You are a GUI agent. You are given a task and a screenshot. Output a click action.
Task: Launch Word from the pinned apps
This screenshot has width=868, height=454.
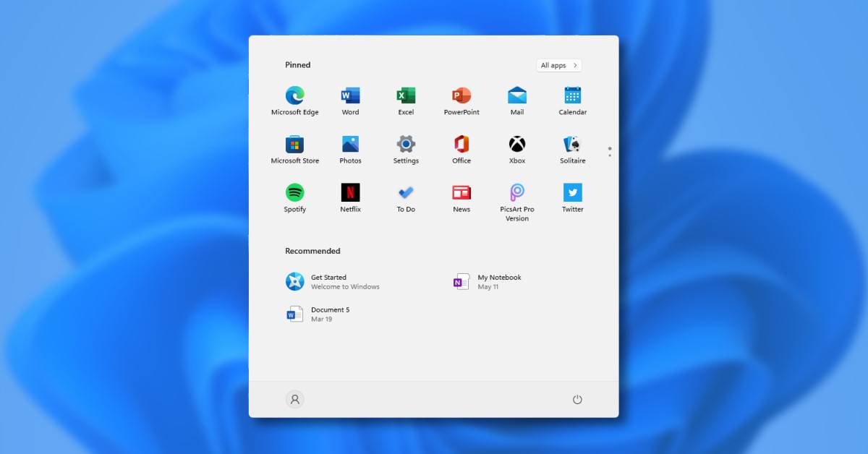[350, 96]
